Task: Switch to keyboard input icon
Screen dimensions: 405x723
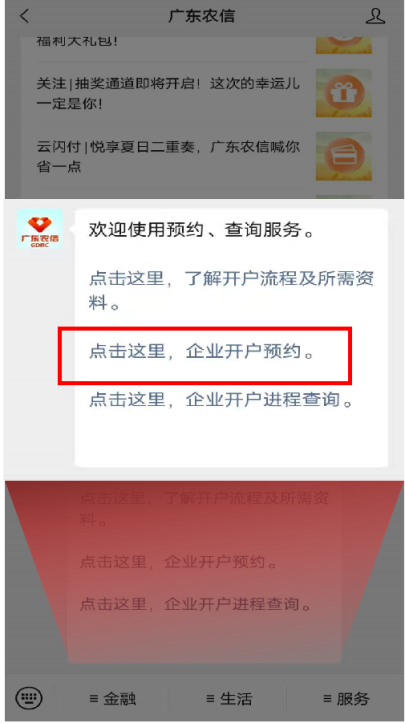Action: click(29, 698)
